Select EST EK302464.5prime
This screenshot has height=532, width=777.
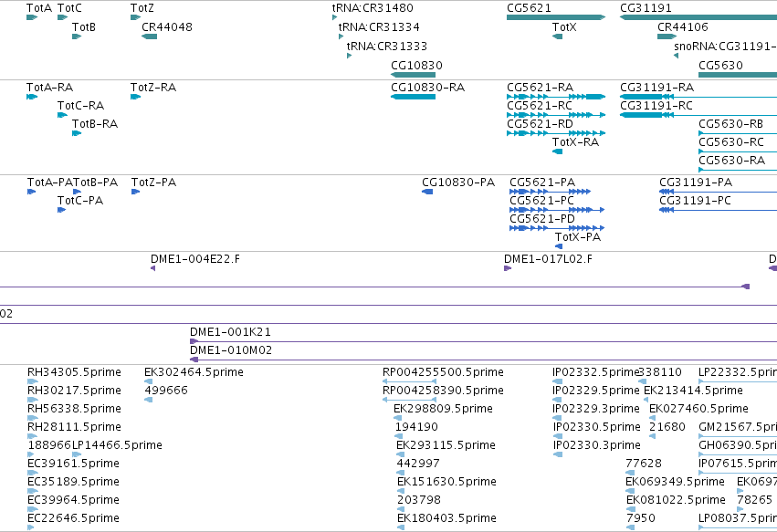(x=149, y=381)
